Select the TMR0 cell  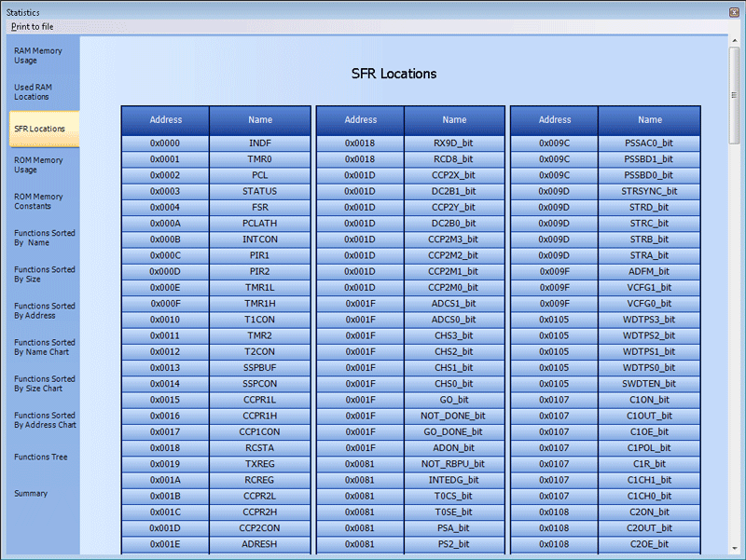(260, 159)
